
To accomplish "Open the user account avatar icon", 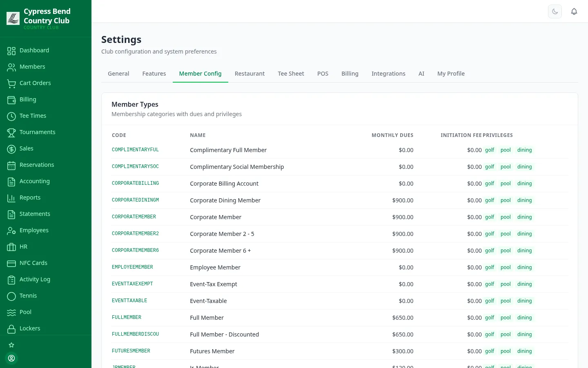I will point(11,358).
